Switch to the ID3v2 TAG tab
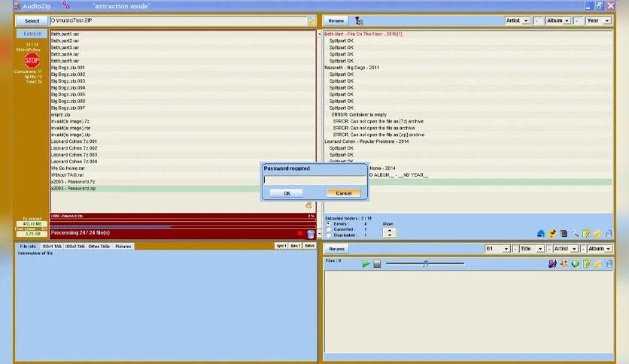The width and height of the screenshot is (629, 364). pyautogui.click(x=75, y=246)
